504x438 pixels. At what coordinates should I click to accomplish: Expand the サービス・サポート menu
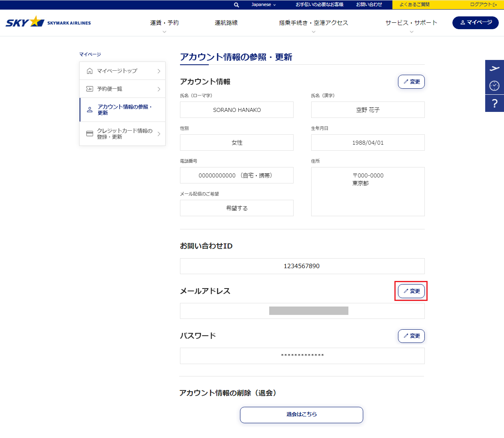pyautogui.click(x=411, y=23)
